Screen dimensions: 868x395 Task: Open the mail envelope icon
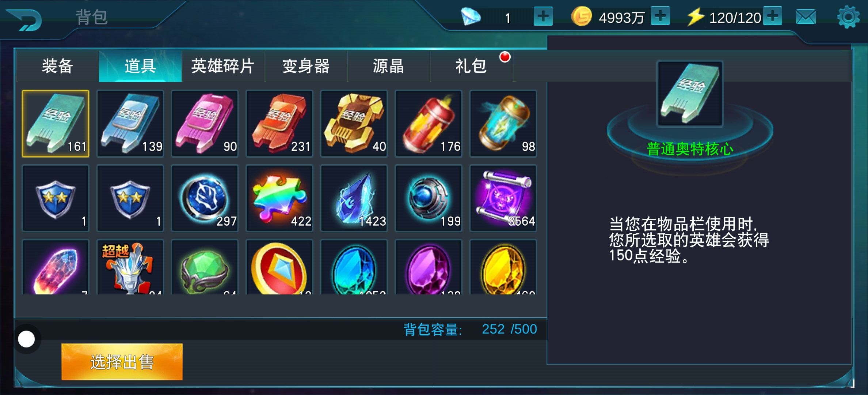click(806, 17)
